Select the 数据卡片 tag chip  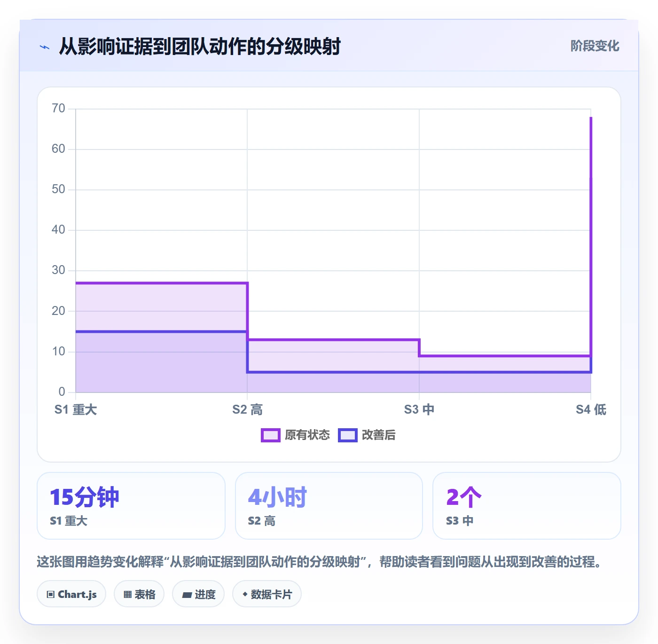pos(267,594)
